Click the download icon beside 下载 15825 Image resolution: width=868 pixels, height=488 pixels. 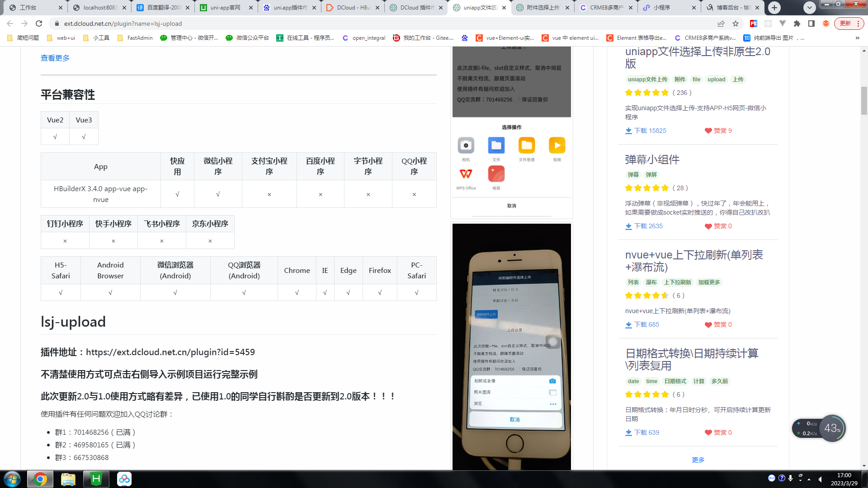tap(628, 131)
